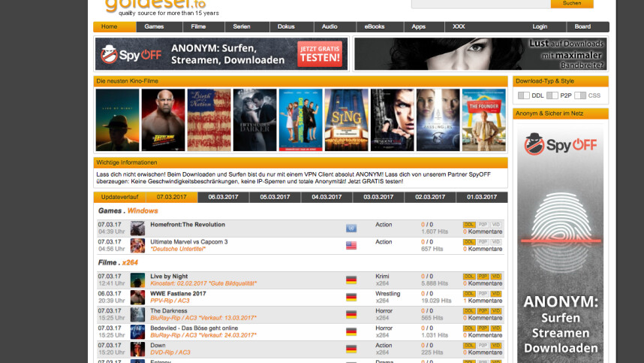Open the eBooks menu item
This screenshot has width=644, height=363.
(x=380, y=27)
